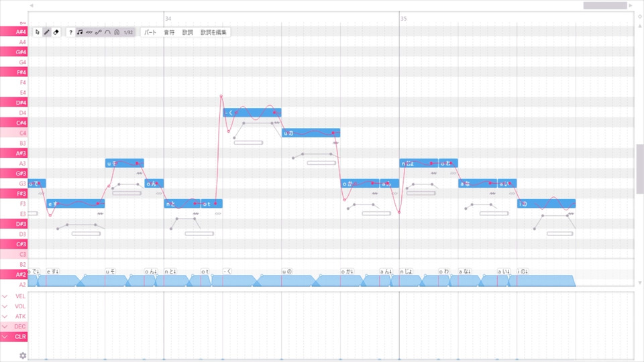
Task: Click the horizontal scrollbar thumb at top
Action: point(605,5)
